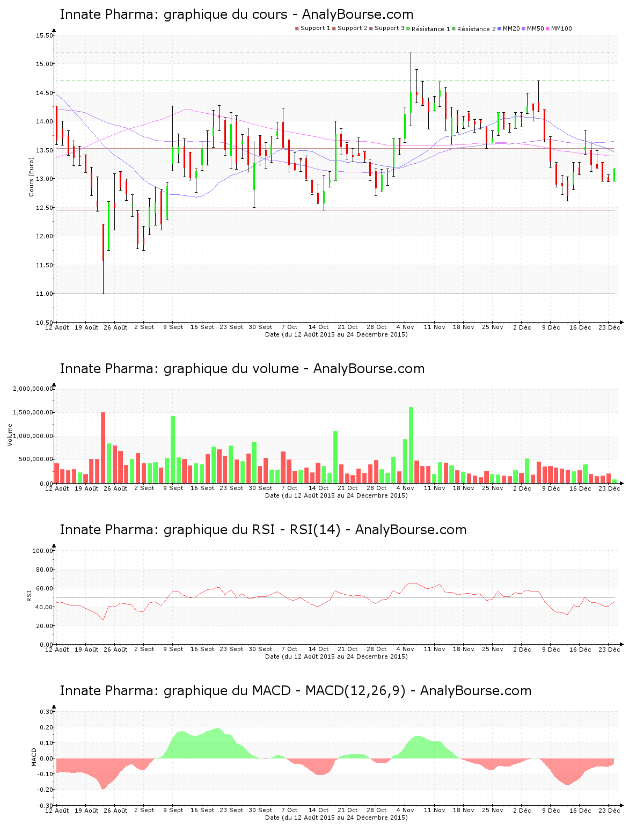Click the "Support 3" legend label
This screenshot has width=644, height=832.
(x=390, y=28)
